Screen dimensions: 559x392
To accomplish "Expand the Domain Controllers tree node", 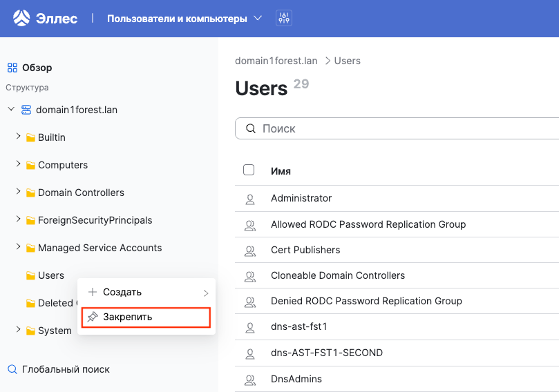I will coord(18,192).
